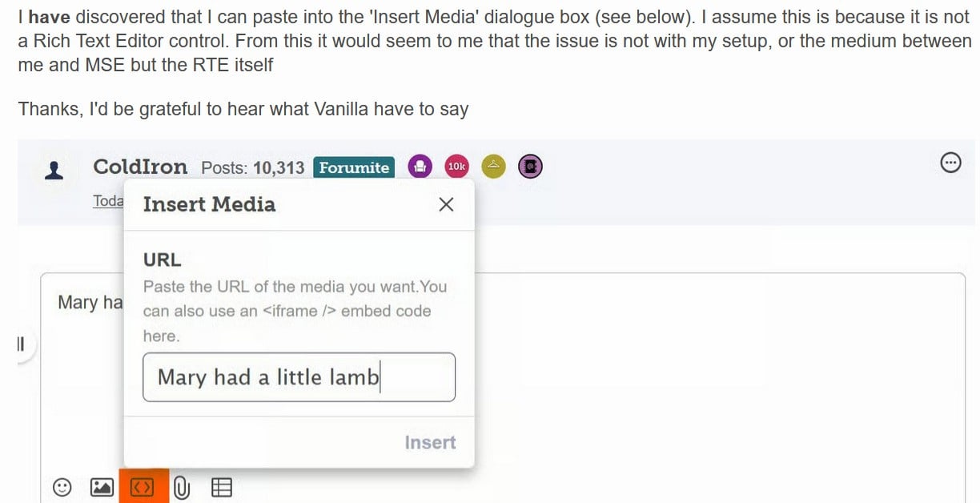Click the purple armchair badge icon

click(x=420, y=167)
